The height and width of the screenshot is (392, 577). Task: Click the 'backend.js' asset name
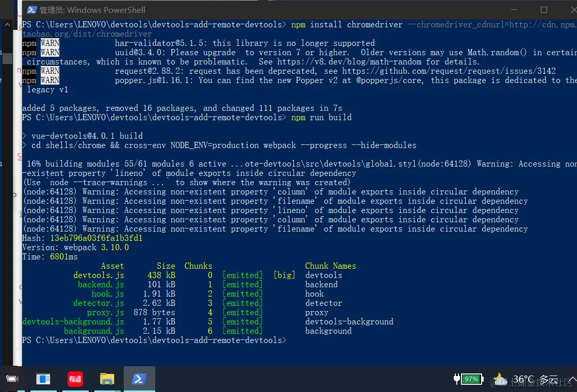coord(101,285)
